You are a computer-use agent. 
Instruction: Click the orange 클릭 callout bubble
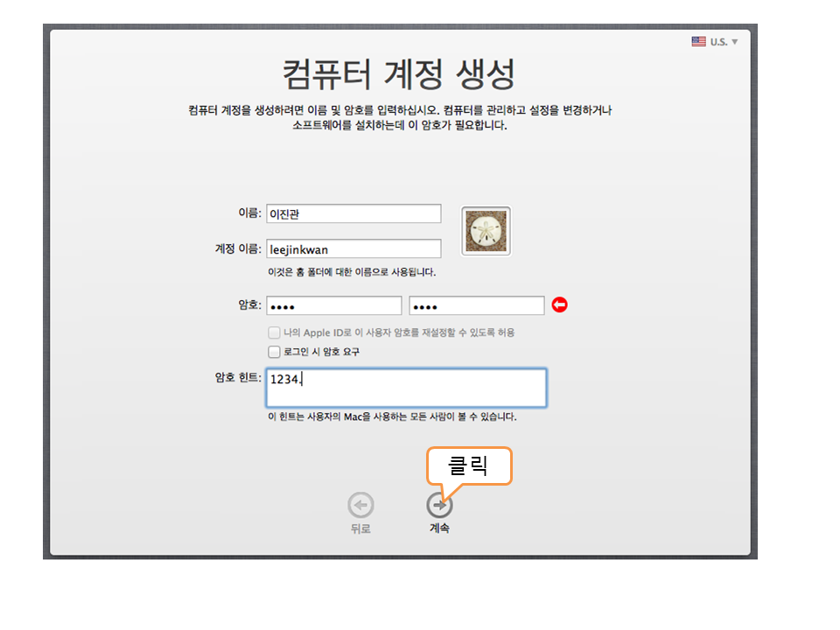467,466
